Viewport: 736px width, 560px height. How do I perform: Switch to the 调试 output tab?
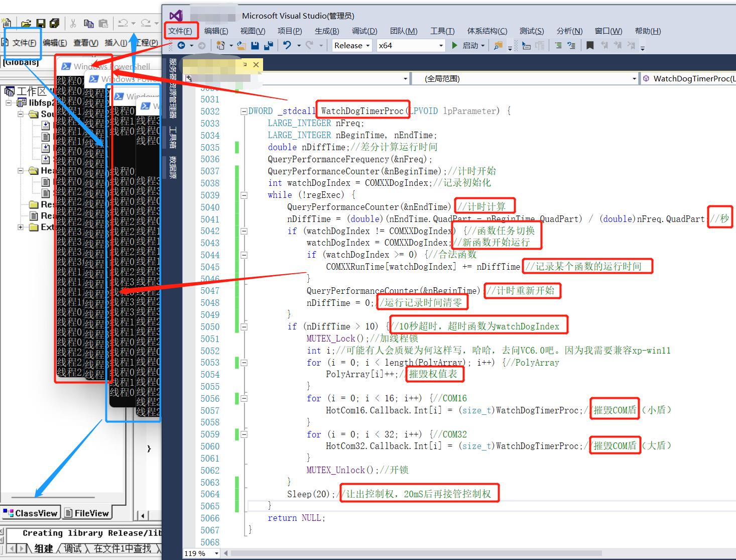point(73,549)
